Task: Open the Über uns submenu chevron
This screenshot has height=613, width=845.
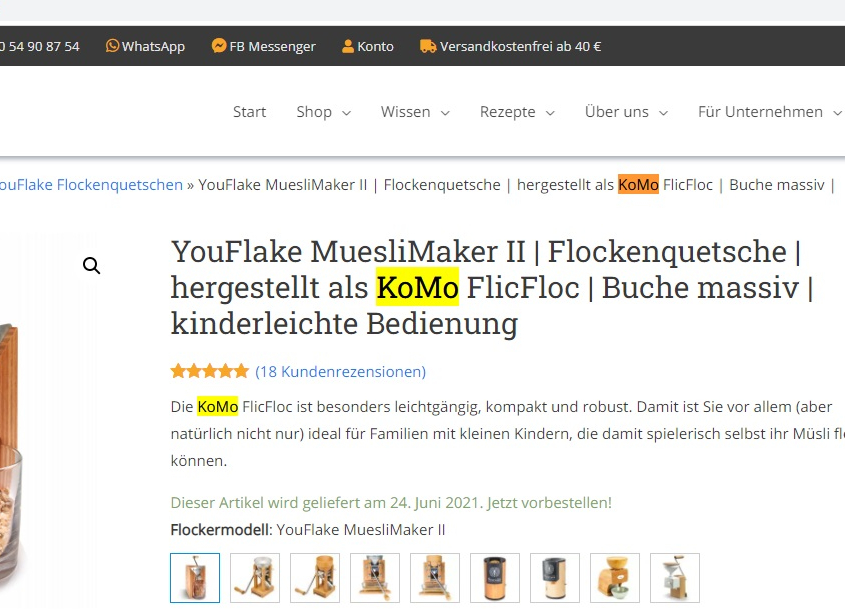Action: [x=663, y=113]
